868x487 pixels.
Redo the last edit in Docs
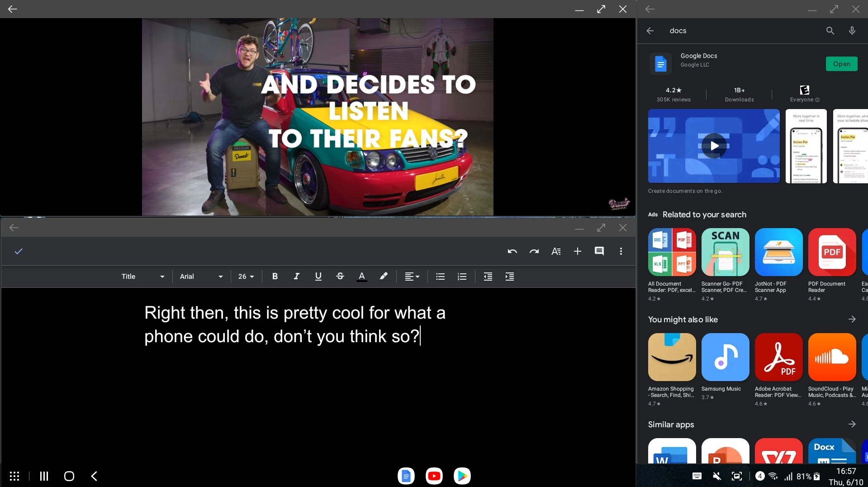(534, 251)
